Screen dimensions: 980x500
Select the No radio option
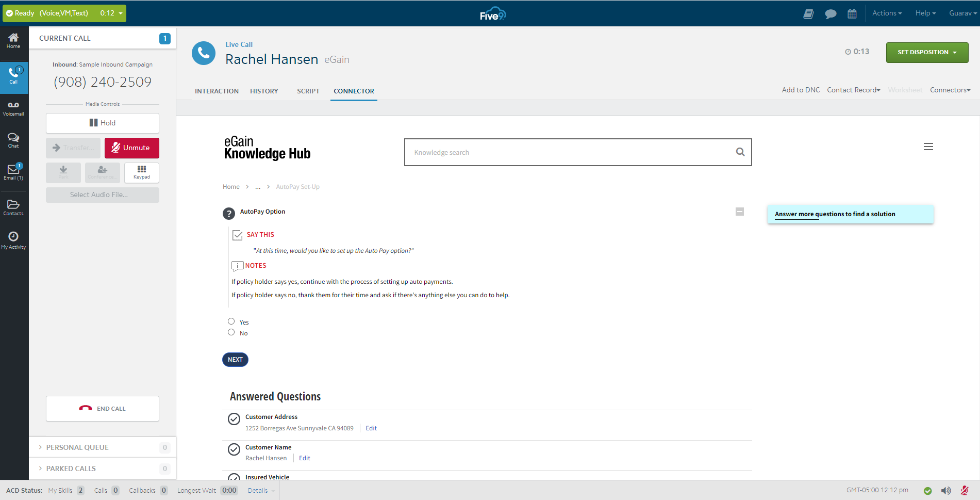[231, 332]
